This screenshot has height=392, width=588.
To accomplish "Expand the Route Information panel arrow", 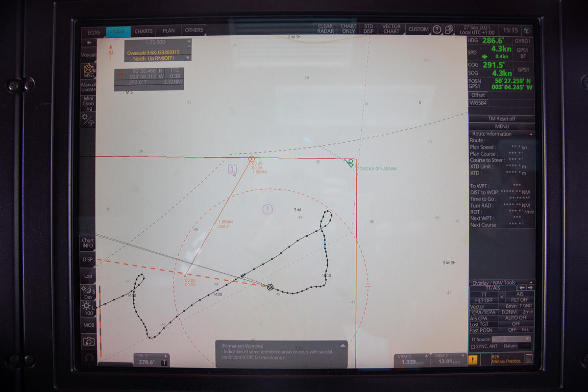I will tap(530, 134).
